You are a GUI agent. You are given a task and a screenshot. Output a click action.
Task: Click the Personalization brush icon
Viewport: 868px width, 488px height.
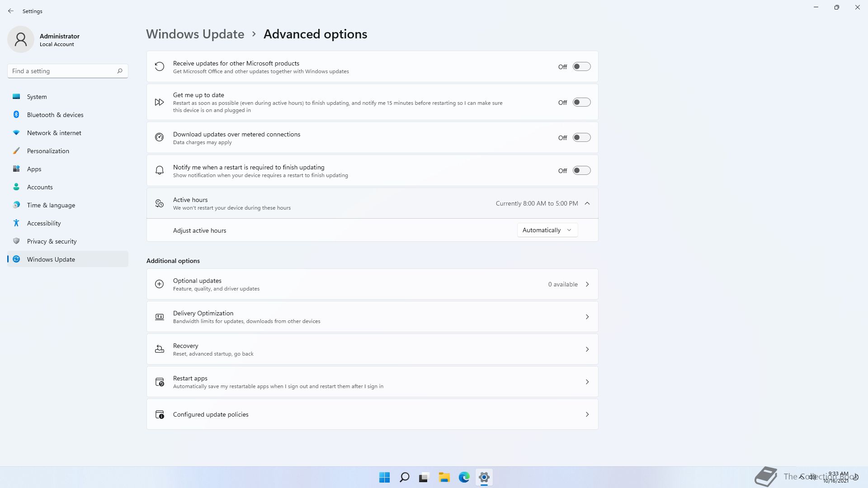[16, 150]
